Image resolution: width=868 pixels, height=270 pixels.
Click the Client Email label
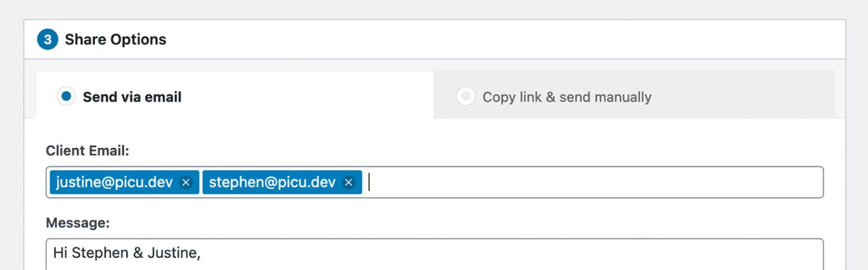(88, 151)
